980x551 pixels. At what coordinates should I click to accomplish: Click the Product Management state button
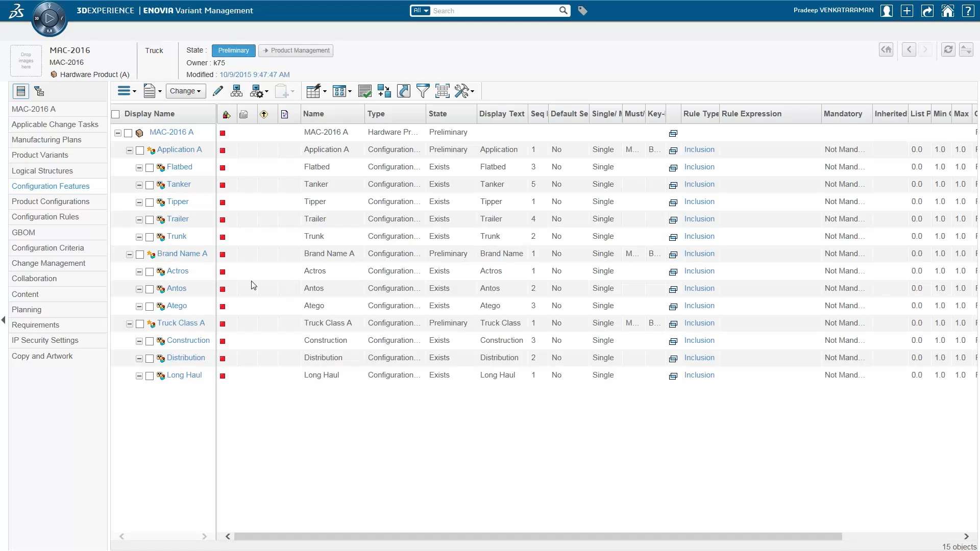(x=296, y=51)
